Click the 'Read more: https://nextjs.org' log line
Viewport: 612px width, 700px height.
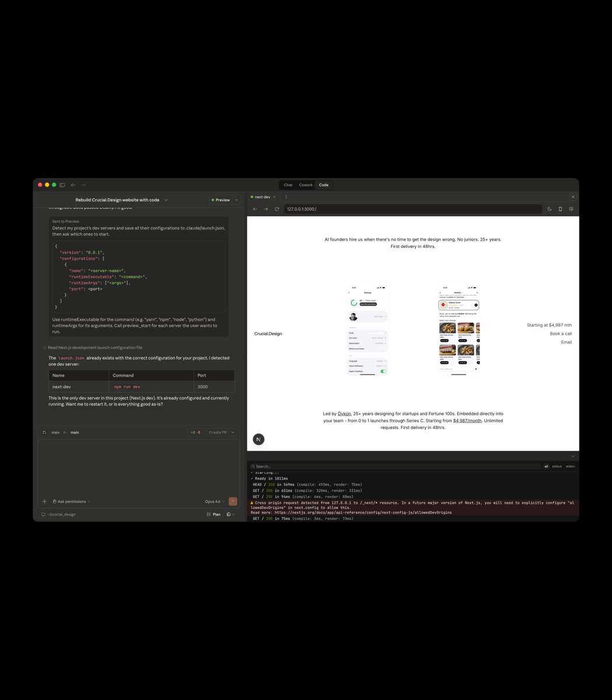pos(351,512)
